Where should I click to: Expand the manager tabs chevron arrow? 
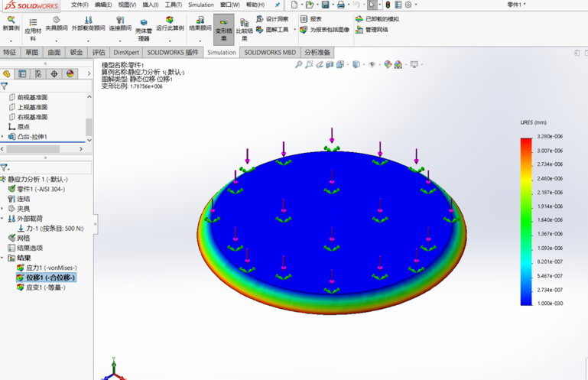89,74
